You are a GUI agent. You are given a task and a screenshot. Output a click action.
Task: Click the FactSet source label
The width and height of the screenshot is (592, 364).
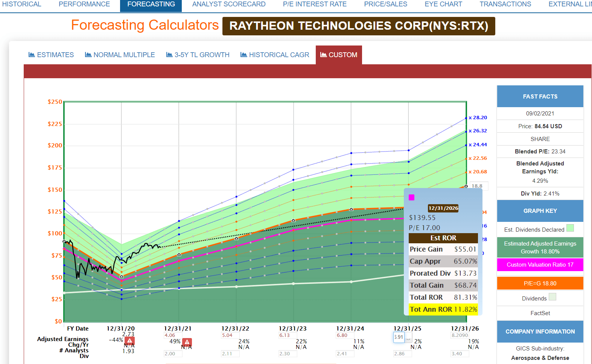540,313
